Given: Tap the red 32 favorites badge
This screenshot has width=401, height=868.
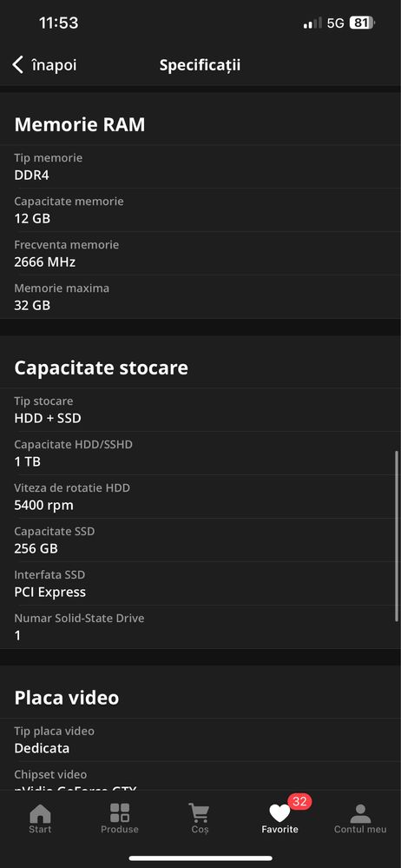Looking at the screenshot, I should pos(299,801).
